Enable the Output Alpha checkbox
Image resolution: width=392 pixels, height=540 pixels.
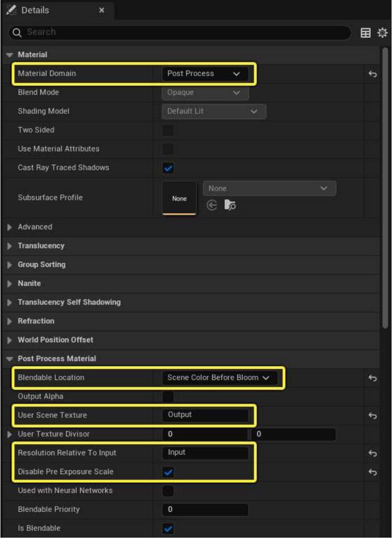[168, 397]
